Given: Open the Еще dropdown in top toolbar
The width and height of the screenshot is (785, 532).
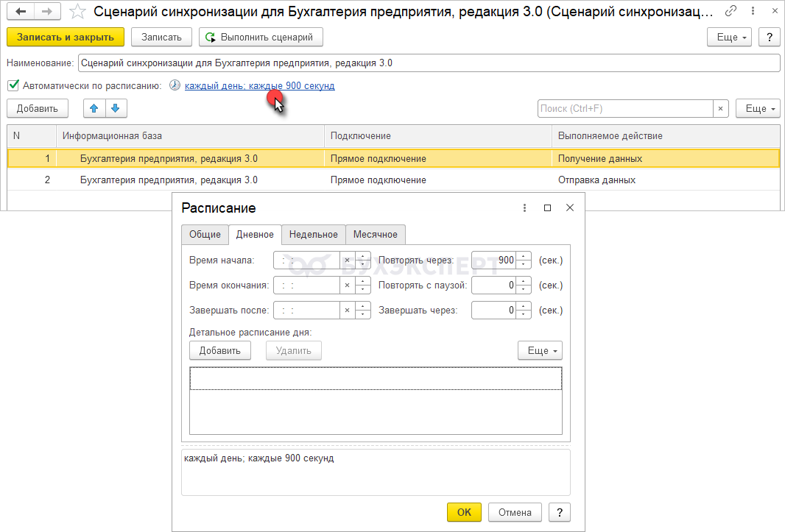Looking at the screenshot, I should (x=729, y=37).
